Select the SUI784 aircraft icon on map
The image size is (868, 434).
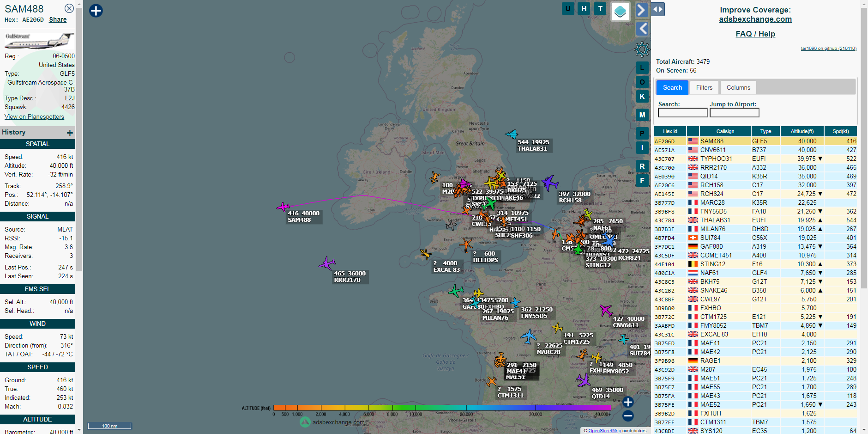[624, 339]
